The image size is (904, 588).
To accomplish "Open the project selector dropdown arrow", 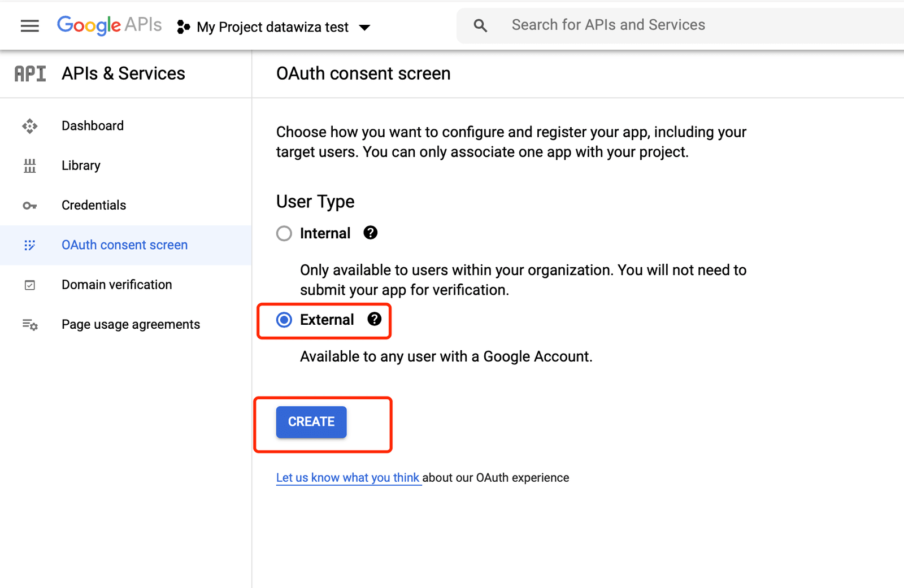I will 364,27.
